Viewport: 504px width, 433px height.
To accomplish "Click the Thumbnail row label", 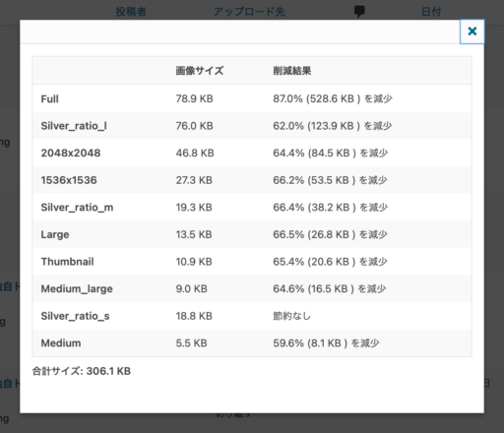I will (67, 262).
